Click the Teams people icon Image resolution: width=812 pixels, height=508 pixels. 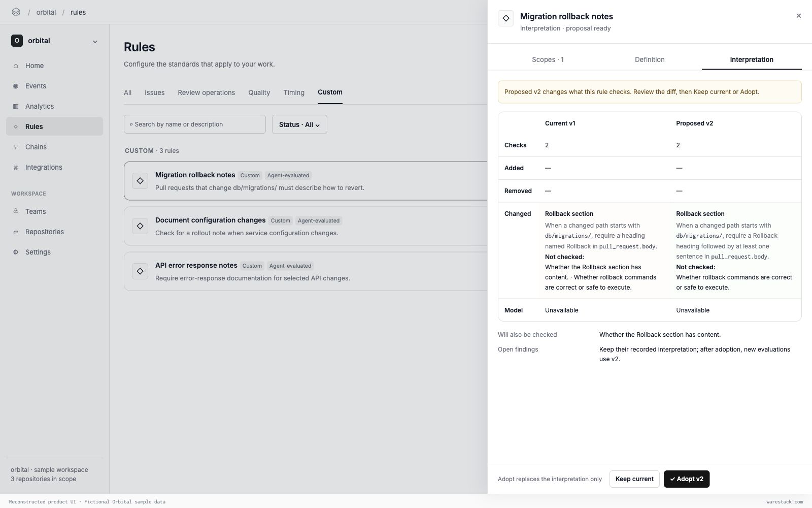coord(16,212)
